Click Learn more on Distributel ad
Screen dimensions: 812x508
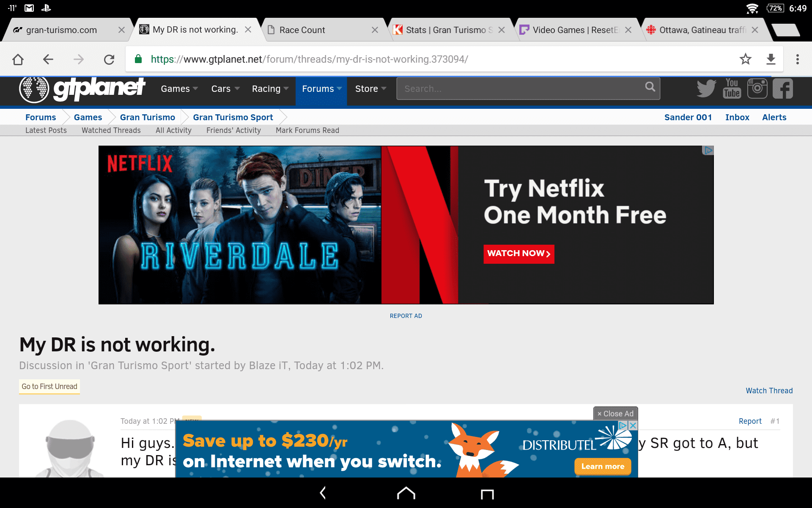(x=603, y=467)
